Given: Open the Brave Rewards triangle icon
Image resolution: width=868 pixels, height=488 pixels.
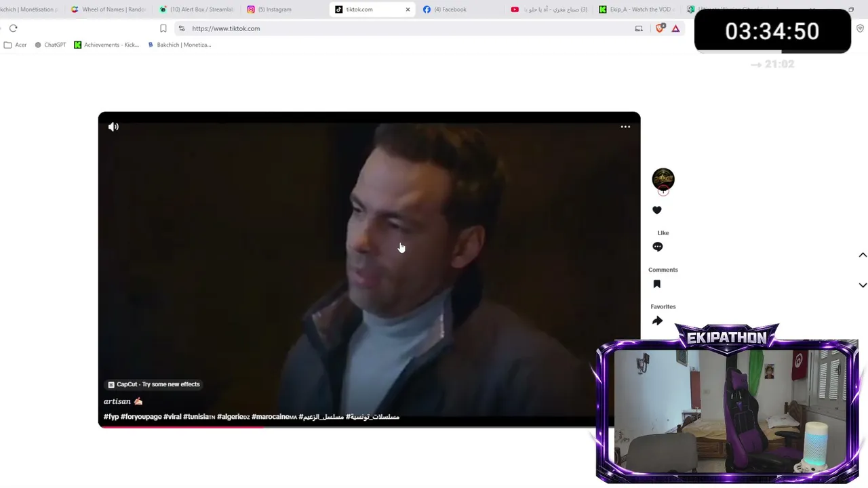Looking at the screenshot, I should tap(675, 28).
